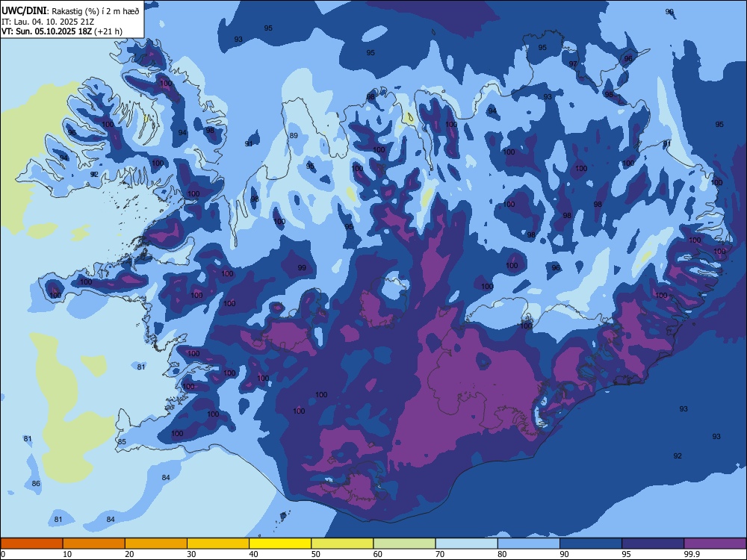Click the legend tick label '95'

click(x=626, y=554)
